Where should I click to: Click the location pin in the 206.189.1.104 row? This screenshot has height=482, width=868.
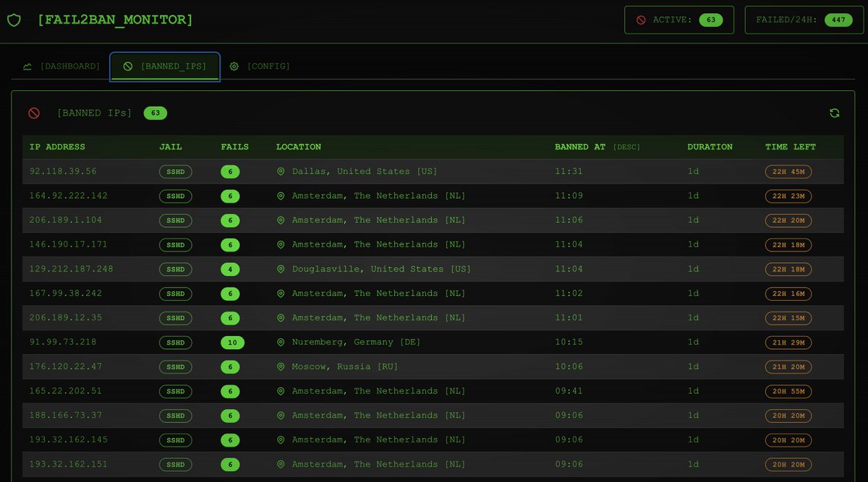[281, 220]
